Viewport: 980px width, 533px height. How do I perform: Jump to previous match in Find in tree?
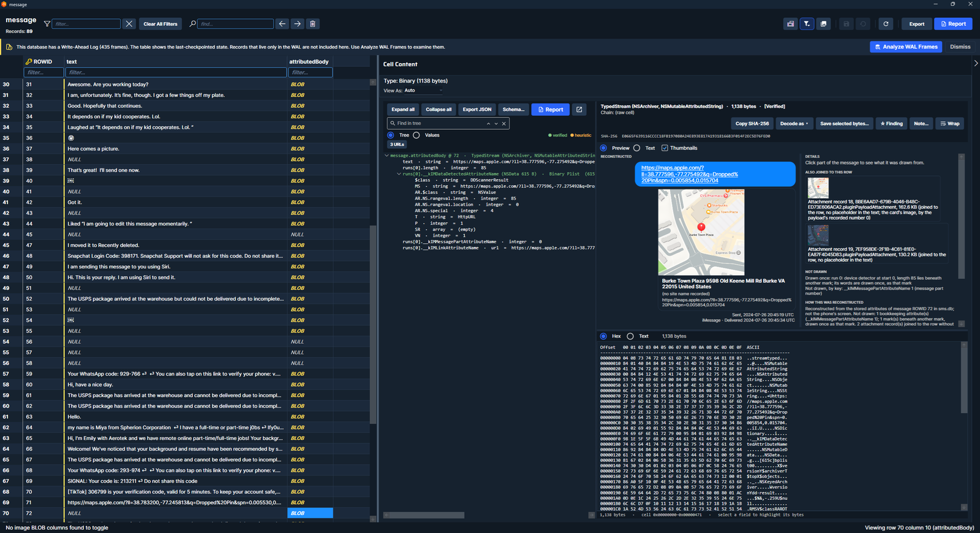[488, 124]
